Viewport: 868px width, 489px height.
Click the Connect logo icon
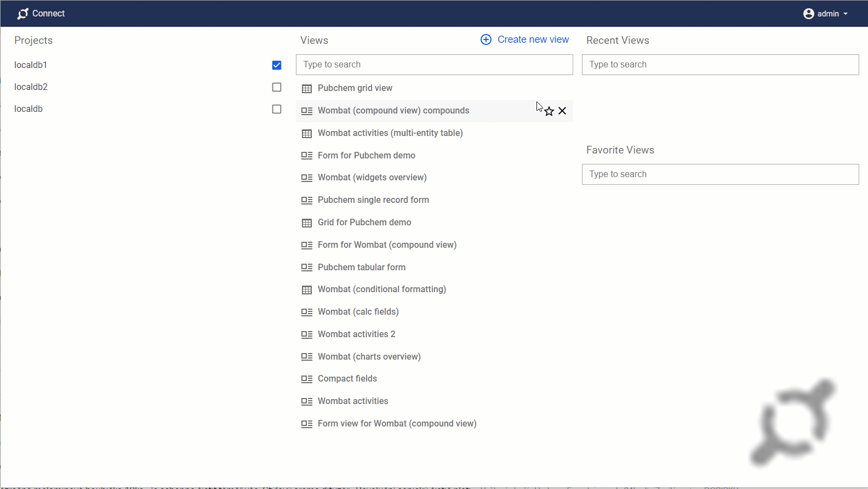pos(22,14)
